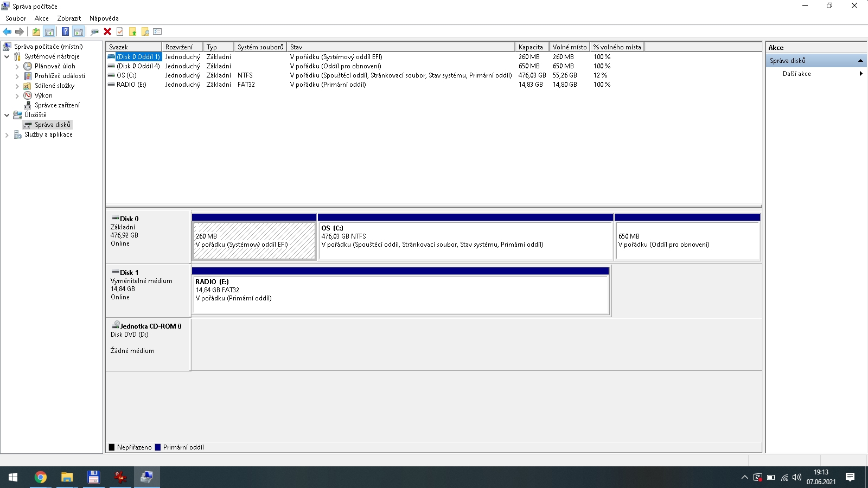Click the volume speaker tray icon
868x488 pixels.
(x=797, y=477)
